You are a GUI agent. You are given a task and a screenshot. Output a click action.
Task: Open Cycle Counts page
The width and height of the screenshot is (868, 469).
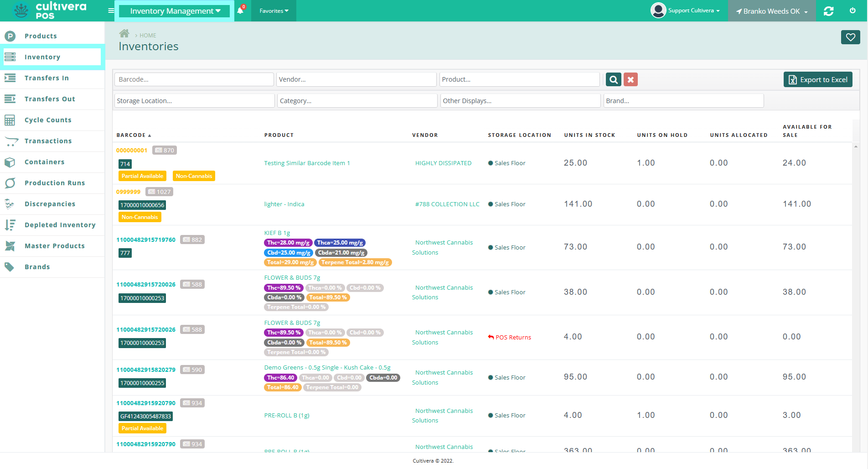(x=48, y=120)
